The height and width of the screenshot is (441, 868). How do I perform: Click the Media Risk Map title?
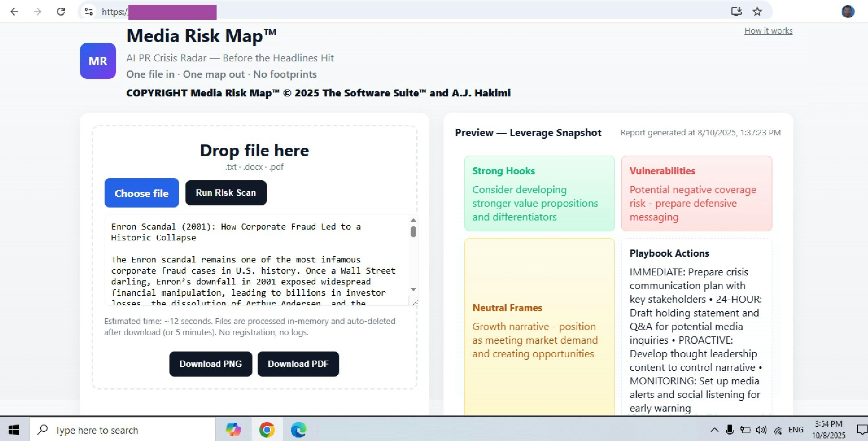pos(201,36)
